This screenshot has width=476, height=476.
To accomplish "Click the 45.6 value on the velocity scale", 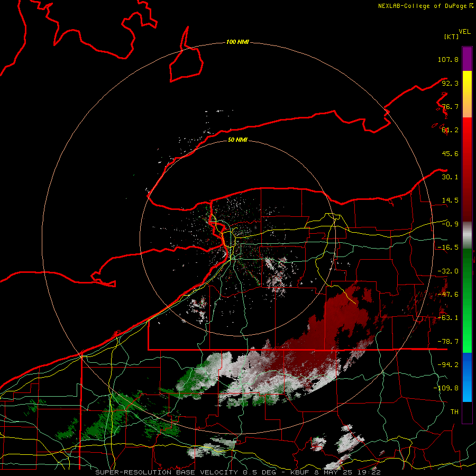I will click(x=450, y=153).
